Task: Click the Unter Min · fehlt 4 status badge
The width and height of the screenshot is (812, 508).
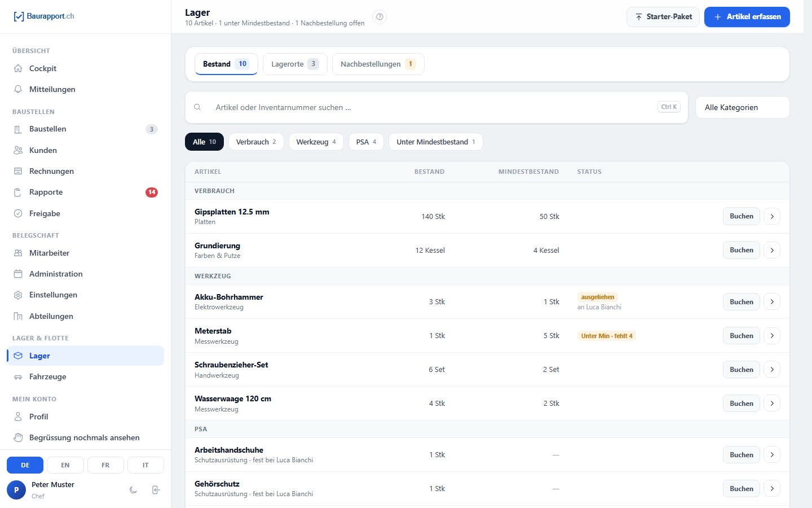Action: 607,336
